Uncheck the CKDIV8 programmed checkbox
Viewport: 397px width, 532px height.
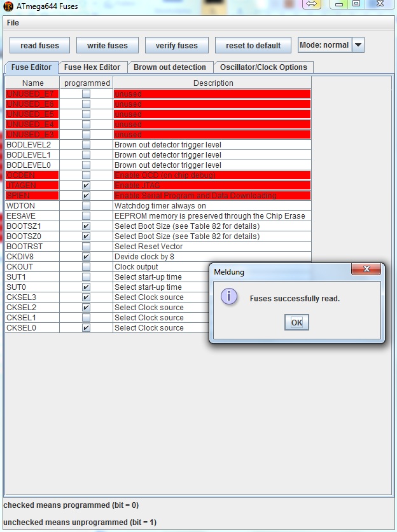(x=86, y=257)
